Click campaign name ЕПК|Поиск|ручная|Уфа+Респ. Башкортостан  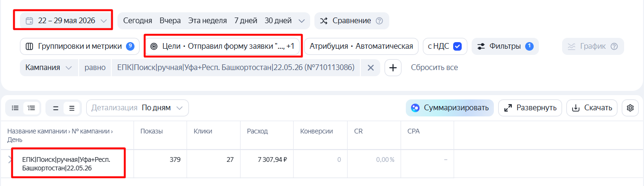pyautogui.click(x=66, y=164)
